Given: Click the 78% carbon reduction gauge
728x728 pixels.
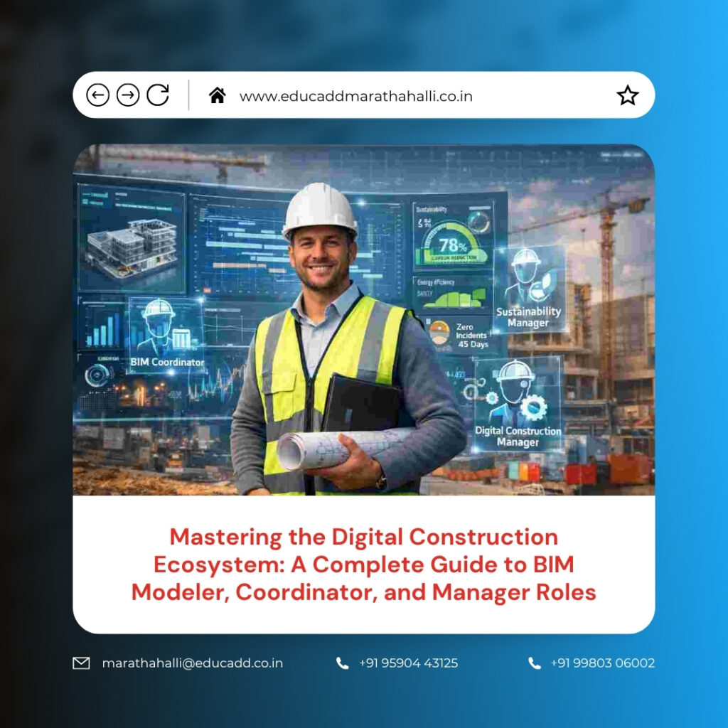Looking at the screenshot, I should pyautogui.click(x=453, y=245).
